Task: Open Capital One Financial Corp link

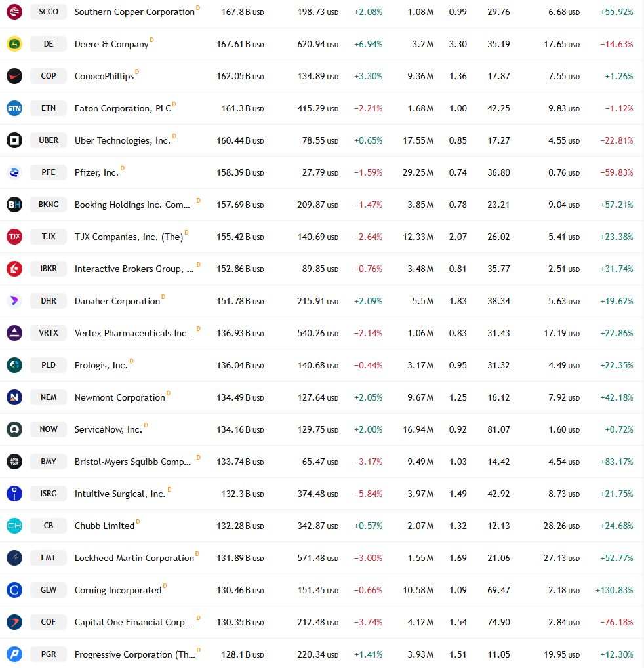Action: (x=133, y=622)
